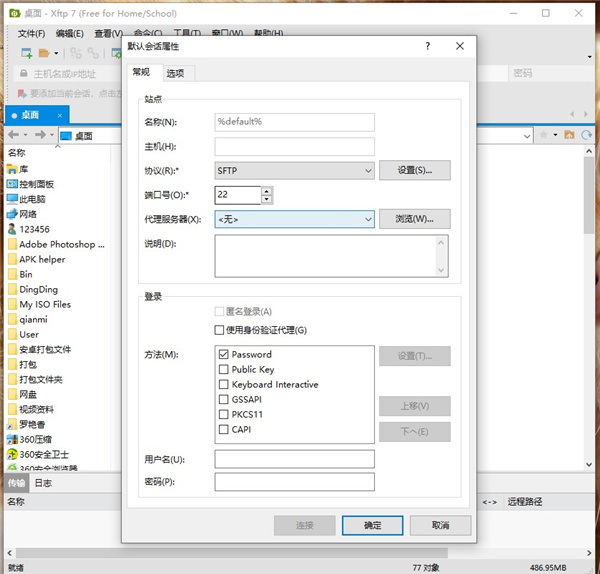Click the new session toolbar icon
Viewport: 600px width, 574px height.
pyautogui.click(x=26, y=53)
